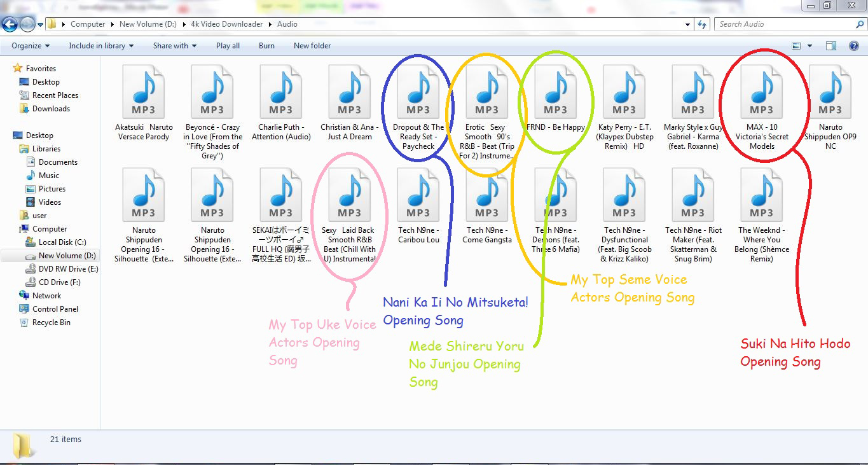The image size is (868, 465).
Task: Expand the Computer breadcrumb arrow
Action: [113, 24]
